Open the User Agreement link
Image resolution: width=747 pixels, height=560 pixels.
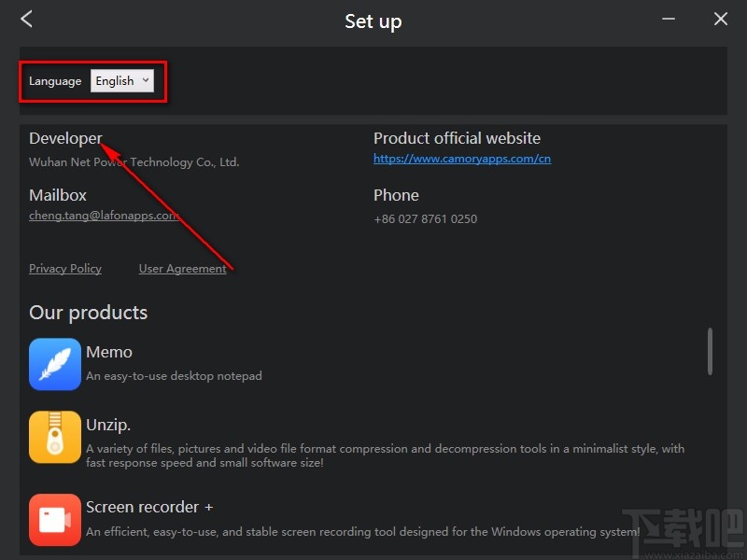tap(182, 269)
